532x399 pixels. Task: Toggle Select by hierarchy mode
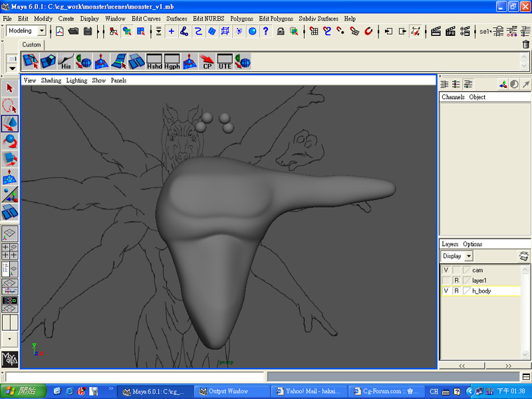pyautogui.click(x=114, y=31)
